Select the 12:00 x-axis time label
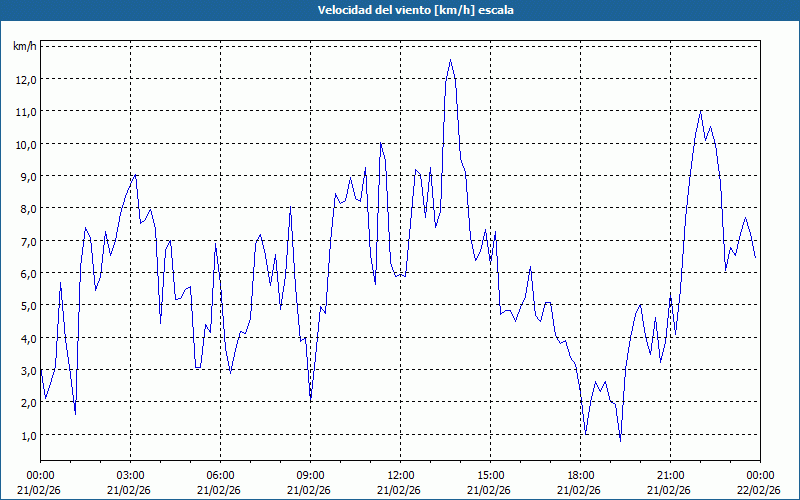Viewport: 800px width, 500px height. tap(400, 475)
